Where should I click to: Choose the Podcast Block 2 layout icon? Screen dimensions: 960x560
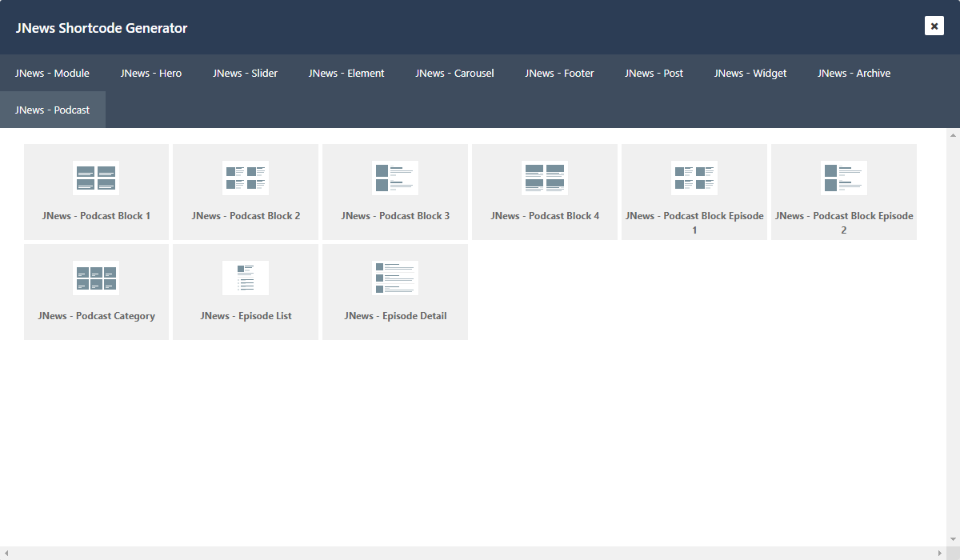246,178
